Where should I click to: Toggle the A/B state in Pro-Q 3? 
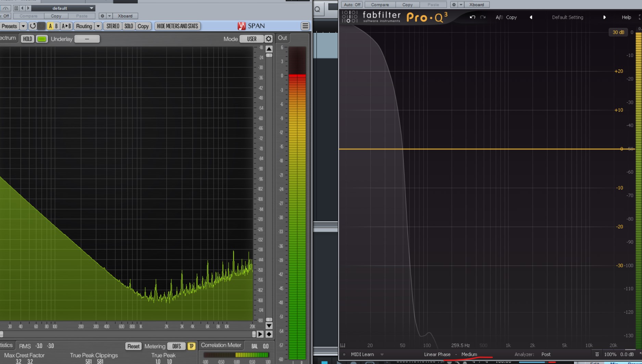click(x=499, y=17)
